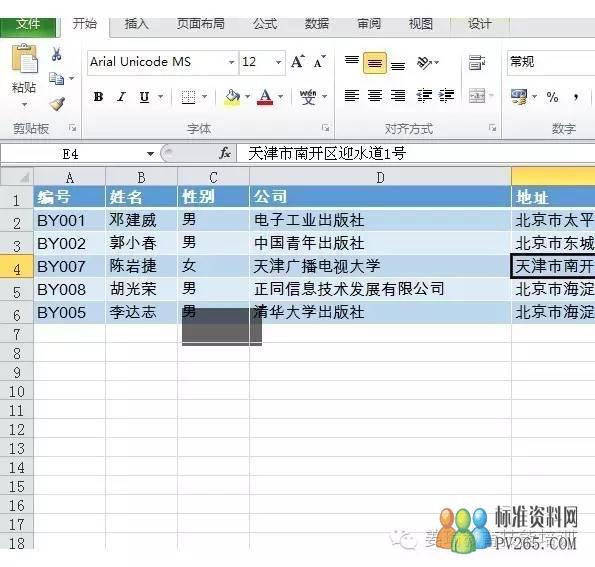
Task: Open font group dialog launcher
Action: (325, 128)
